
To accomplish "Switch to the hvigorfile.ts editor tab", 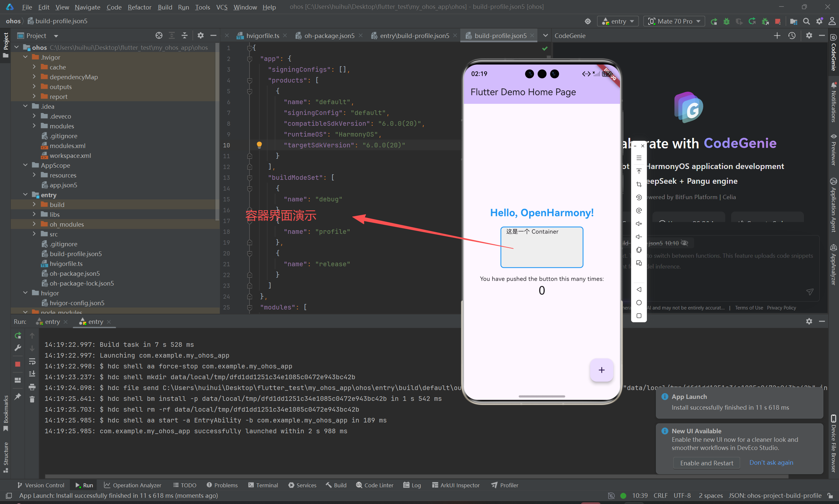I will point(262,36).
